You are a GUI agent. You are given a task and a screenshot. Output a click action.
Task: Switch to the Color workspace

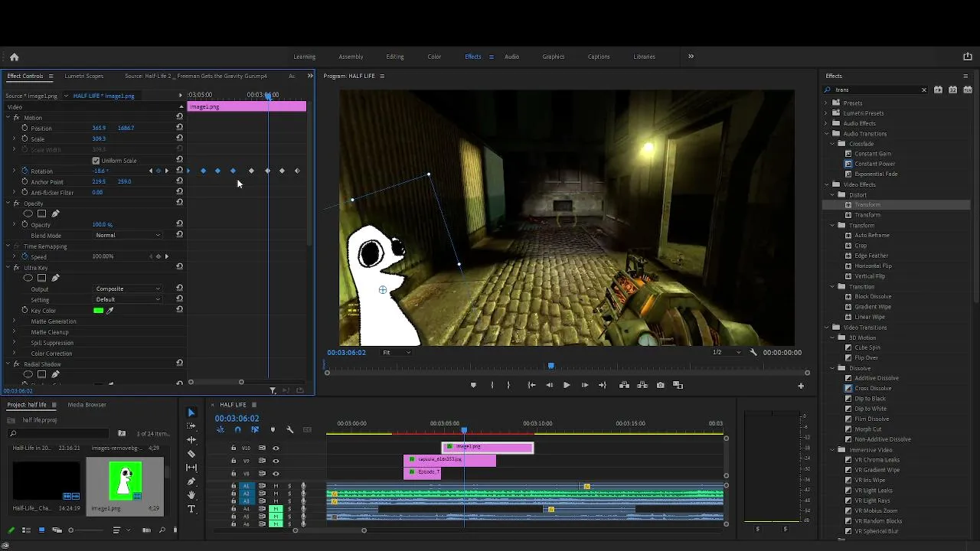coord(434,57)
